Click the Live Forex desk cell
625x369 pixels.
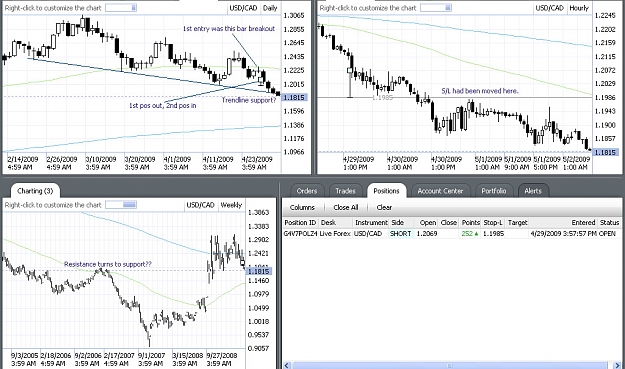point(335,234)
